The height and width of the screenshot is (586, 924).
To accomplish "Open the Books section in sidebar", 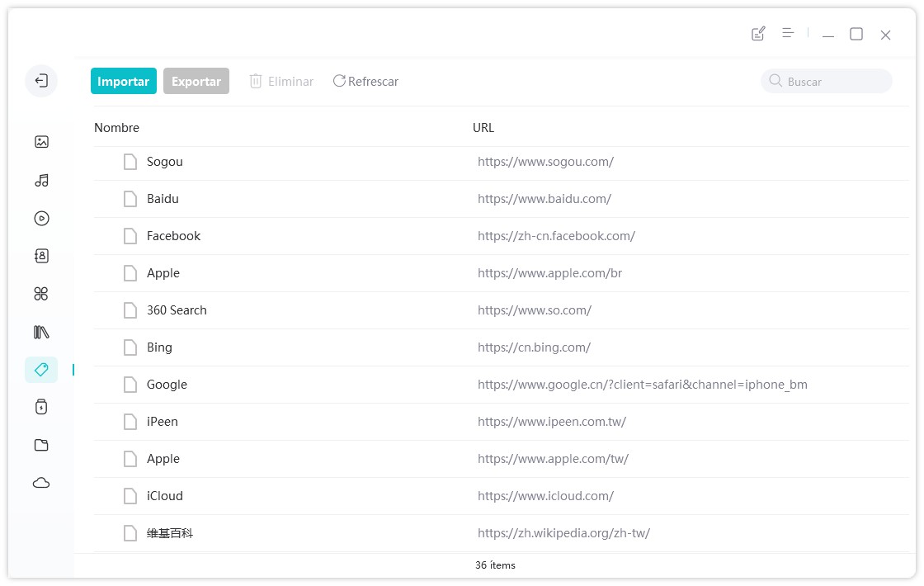I will tap(41, 332).
